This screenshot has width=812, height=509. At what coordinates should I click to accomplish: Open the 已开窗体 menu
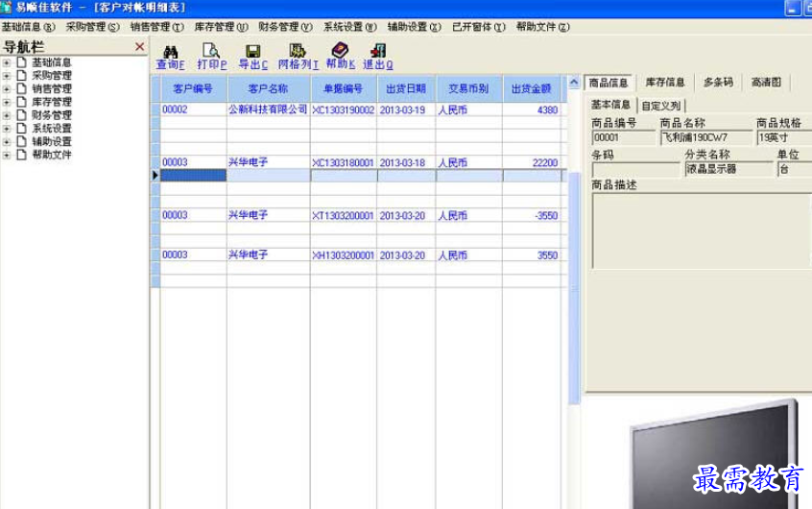click(x=479, y=27)
